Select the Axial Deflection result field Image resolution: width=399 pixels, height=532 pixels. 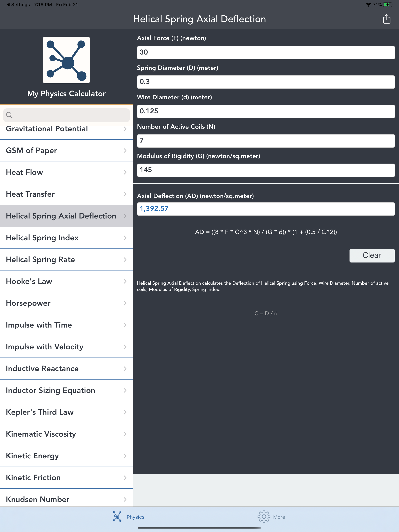click(266, 209)
